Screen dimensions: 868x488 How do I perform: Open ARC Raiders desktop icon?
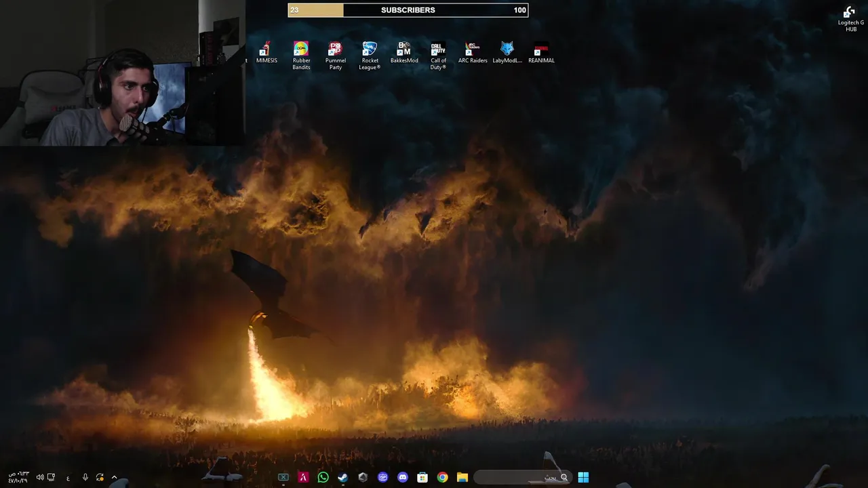473,53
